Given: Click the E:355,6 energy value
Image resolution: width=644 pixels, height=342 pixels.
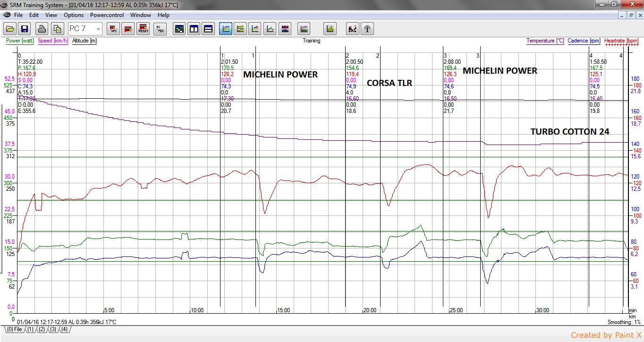Looking at the screenshot, I should [26, 111].
